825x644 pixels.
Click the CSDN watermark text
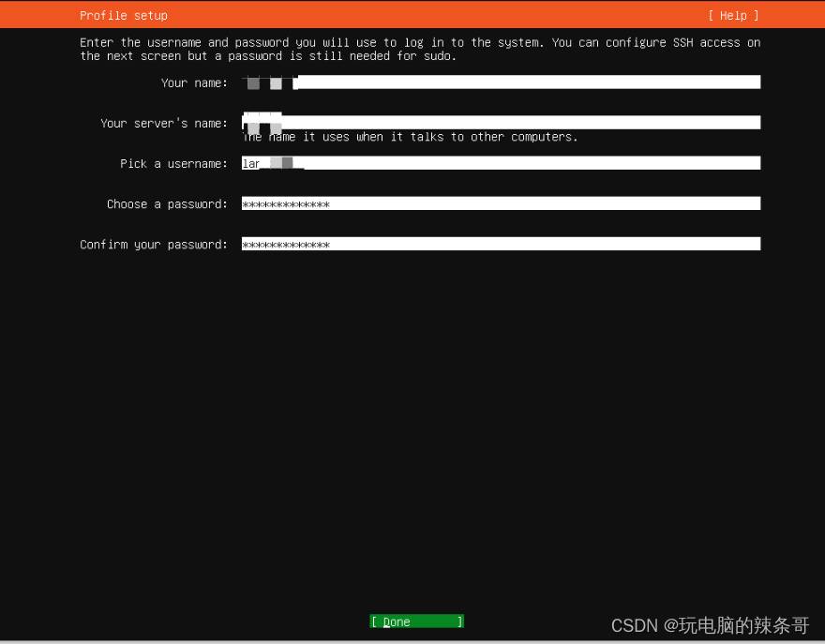coord(710,625)
